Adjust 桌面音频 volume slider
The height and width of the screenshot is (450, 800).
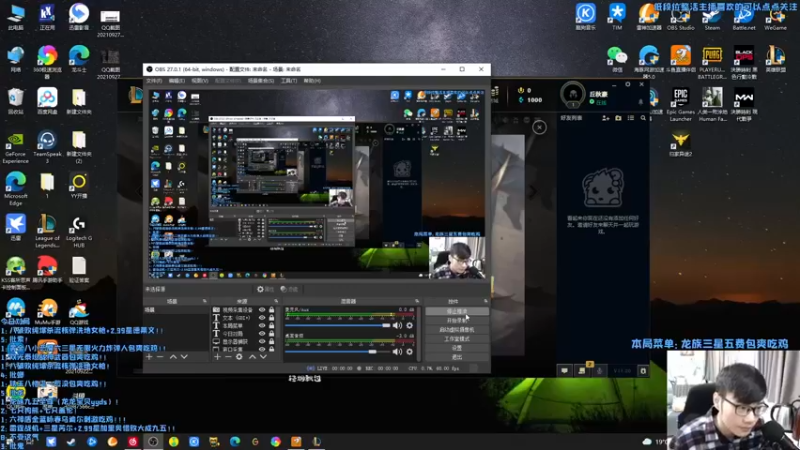click(x=338, y=352)
